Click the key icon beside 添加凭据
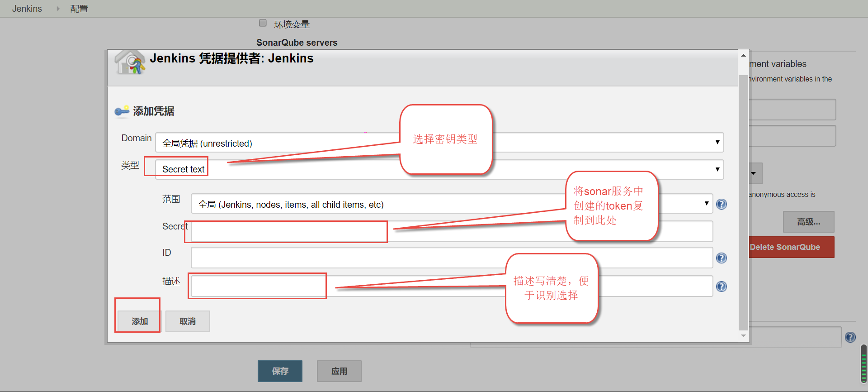Screen dimensions: 868x392 (122, 111)
